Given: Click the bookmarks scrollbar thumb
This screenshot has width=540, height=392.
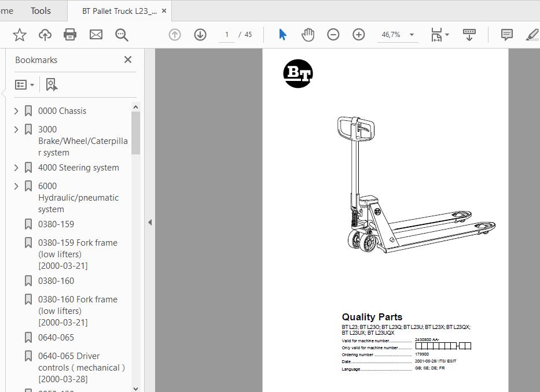Looking at the screenshot, I should pos(135,133).
